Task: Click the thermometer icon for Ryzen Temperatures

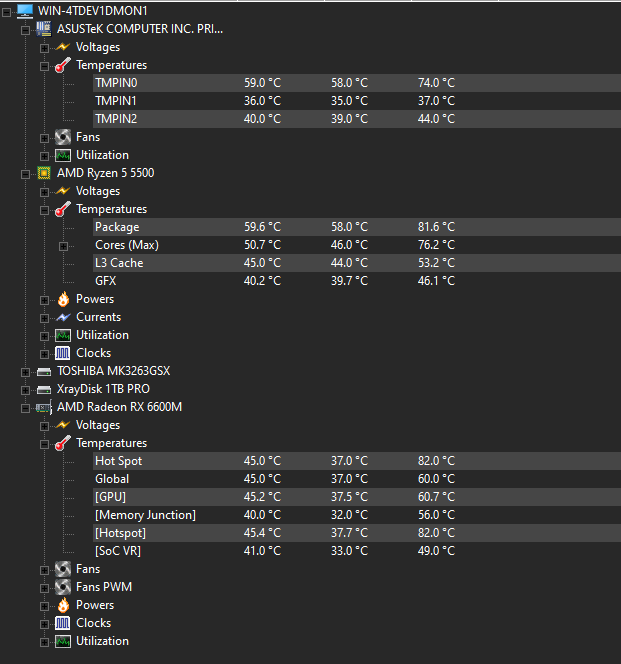Action: [63, 209]
